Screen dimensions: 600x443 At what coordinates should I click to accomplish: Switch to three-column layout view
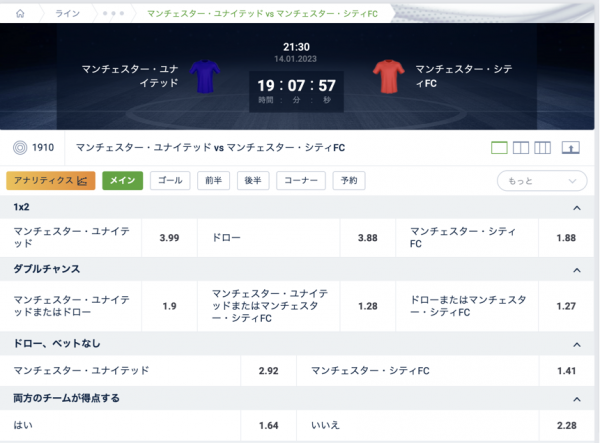(x=542, y=148)
